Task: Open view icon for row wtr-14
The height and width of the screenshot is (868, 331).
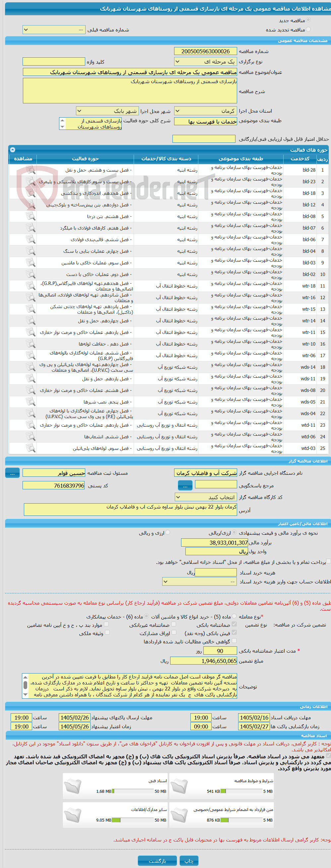Action: coord(31,321)
